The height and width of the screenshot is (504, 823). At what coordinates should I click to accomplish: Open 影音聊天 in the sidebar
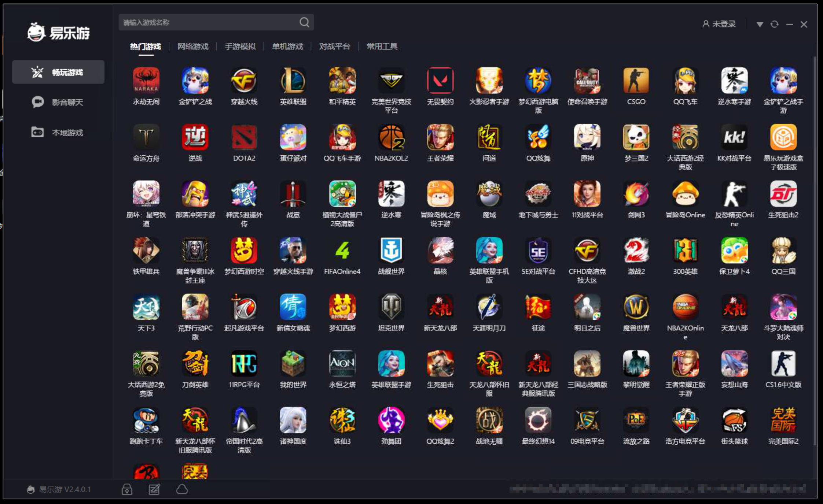point(58,102)
